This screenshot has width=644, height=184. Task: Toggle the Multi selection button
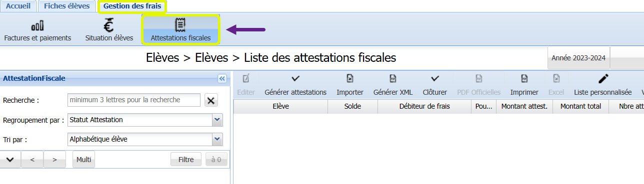[84, 160]
